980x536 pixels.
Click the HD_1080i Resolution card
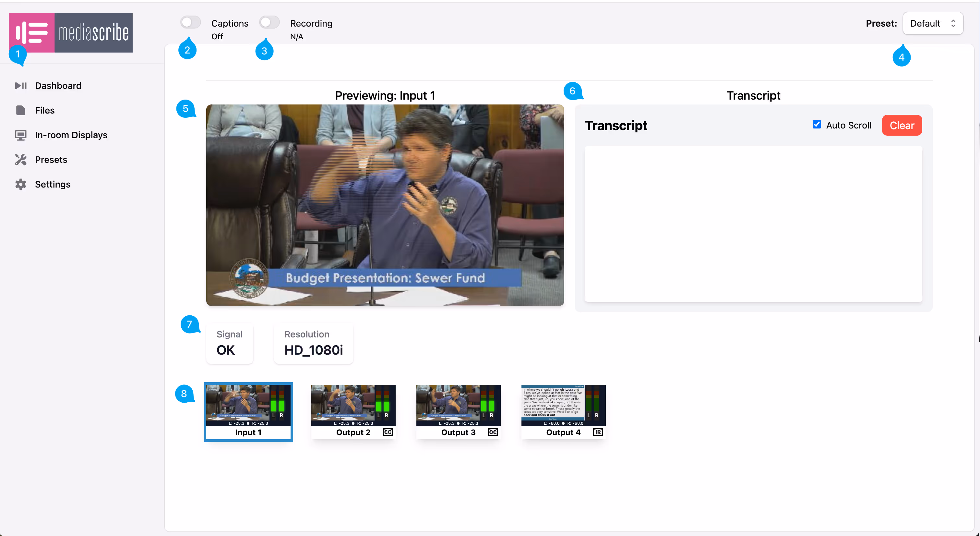(313, 343)
